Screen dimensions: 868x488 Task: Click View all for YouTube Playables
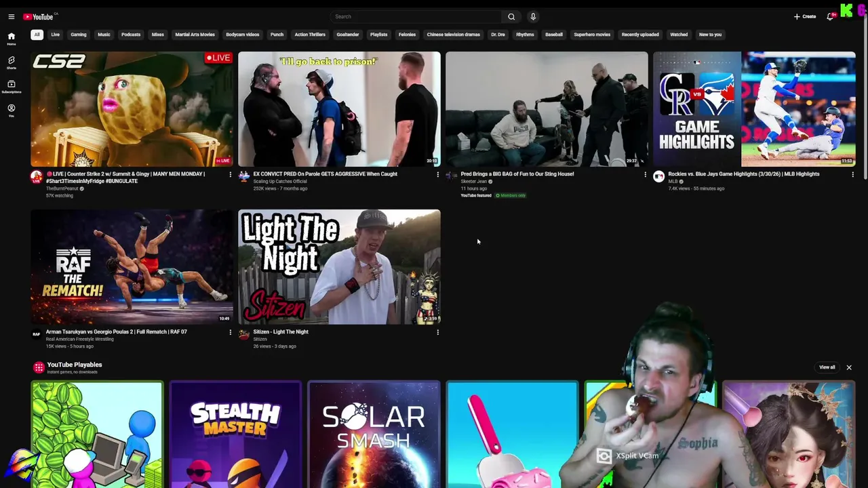tap(827, 367)
